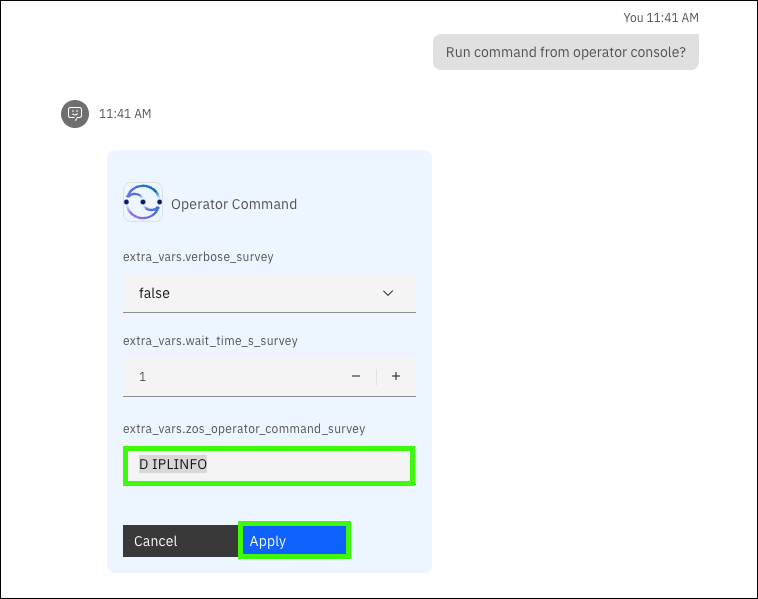Click empty card space right of Apply
This screenshot has height=599, width=758.
click(390, 541)
